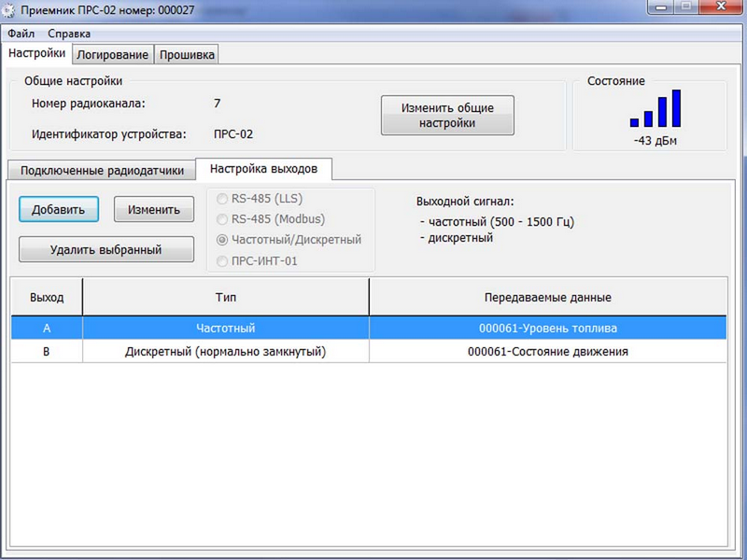Click the Частотный type cell
747x560 pixels.
pos(226,329)
